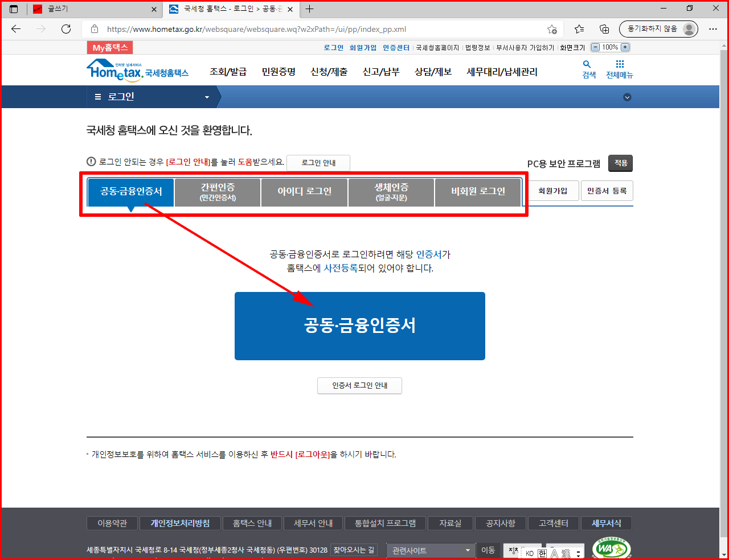Click the browser back arrow
729x560 pixels.
[16, 29]
